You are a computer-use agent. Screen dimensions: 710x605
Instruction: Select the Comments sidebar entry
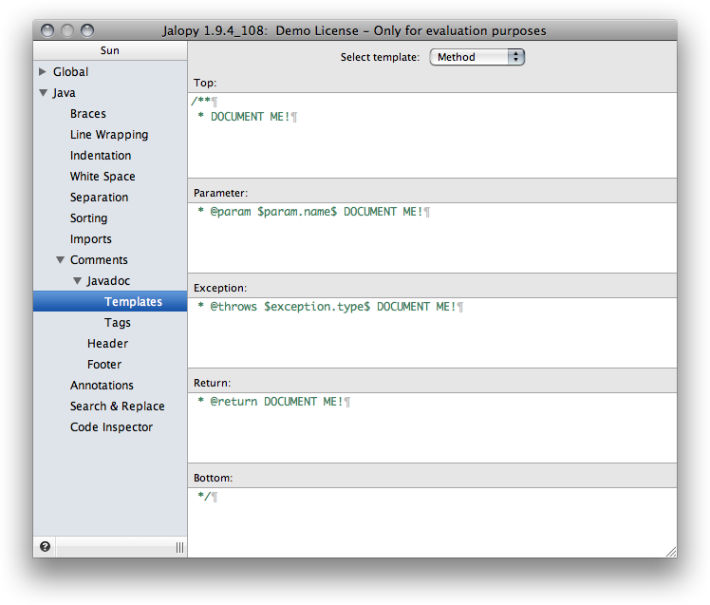pyautogui.click(x=99, y=259)
